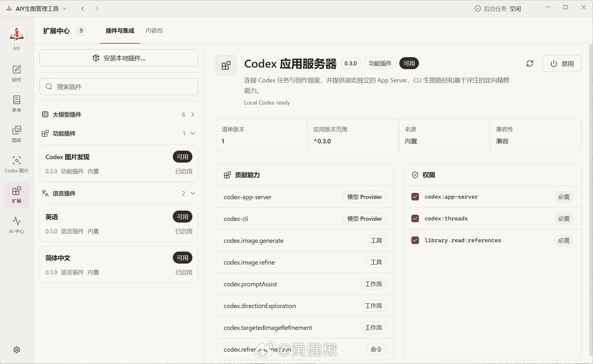Click the 大模型插件 chip icon
The height and width of the screenshot is (364, 593).
pos(45,114)
